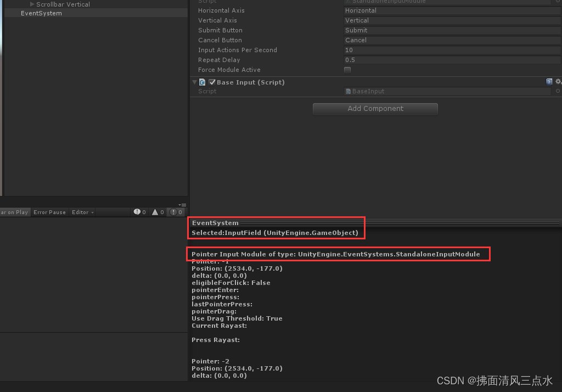Collapse the Base Input component foldout
This screenshot has height=392, width=562.
click(195, 82)
